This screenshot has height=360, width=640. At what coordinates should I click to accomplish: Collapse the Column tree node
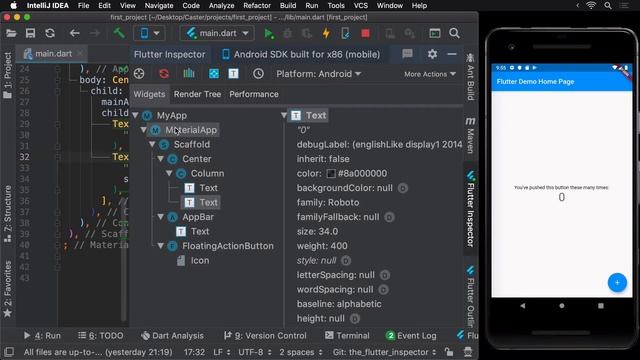pyautogui.click(x=169, y=173)
